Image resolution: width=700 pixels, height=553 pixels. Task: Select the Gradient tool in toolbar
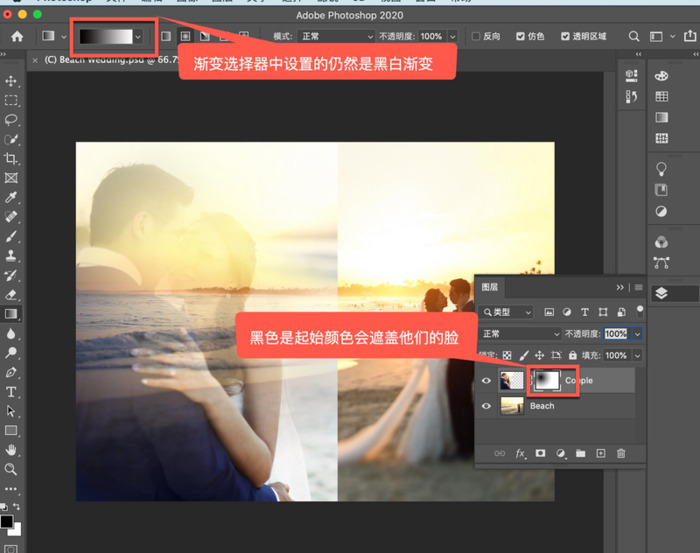click(x=11, y=314)
